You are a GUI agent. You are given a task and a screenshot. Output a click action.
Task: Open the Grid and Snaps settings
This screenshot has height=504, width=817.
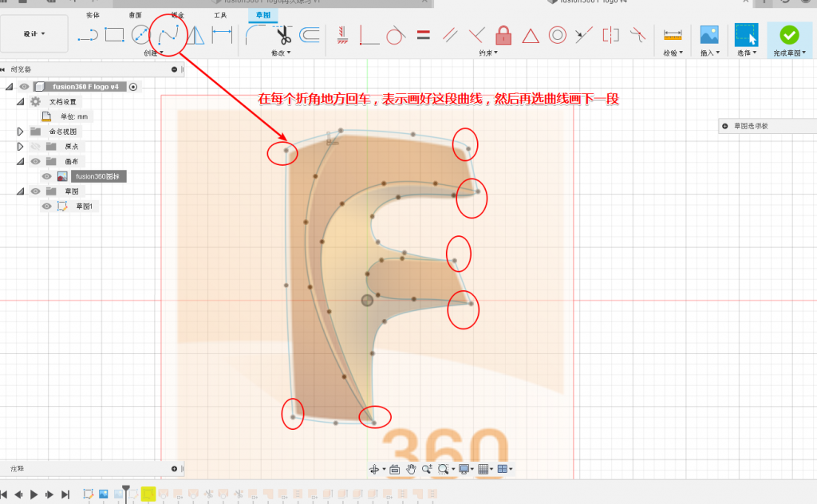tap(486, 469)
